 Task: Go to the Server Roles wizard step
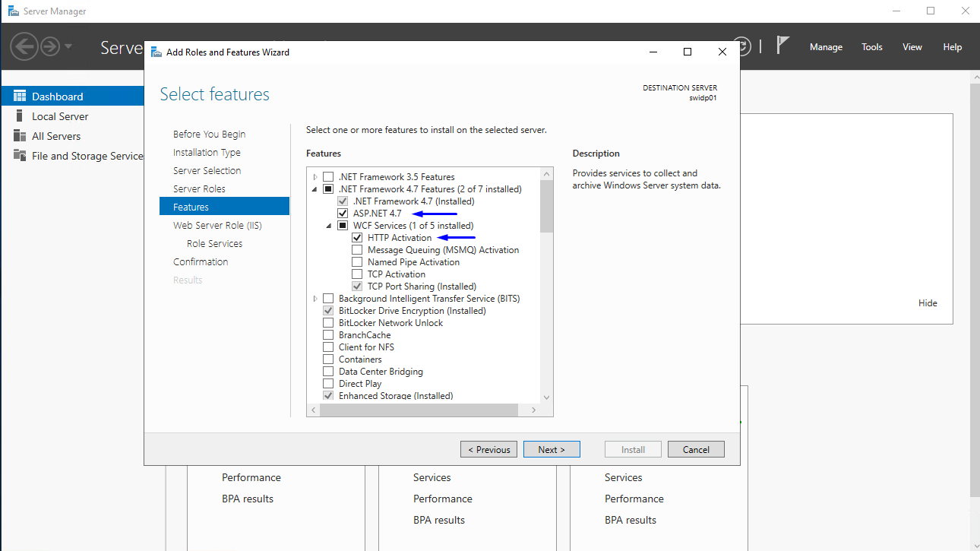coord(199,189)
